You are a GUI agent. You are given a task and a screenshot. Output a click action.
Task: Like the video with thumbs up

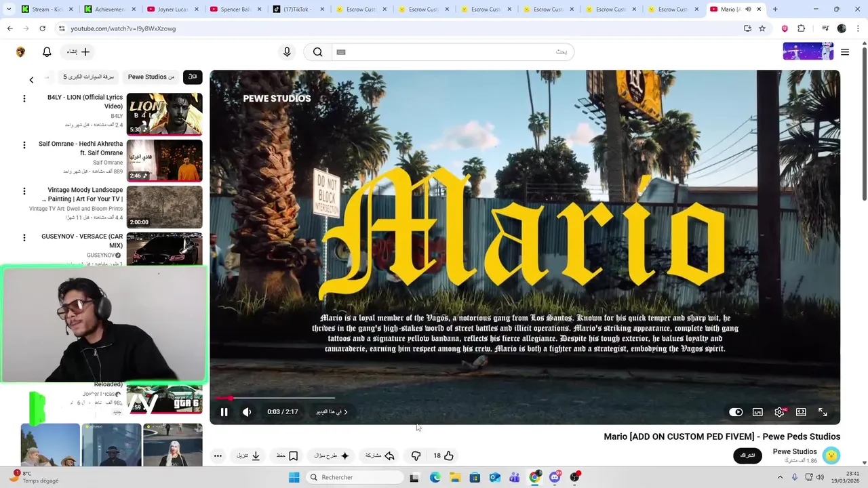click(443, 456)
